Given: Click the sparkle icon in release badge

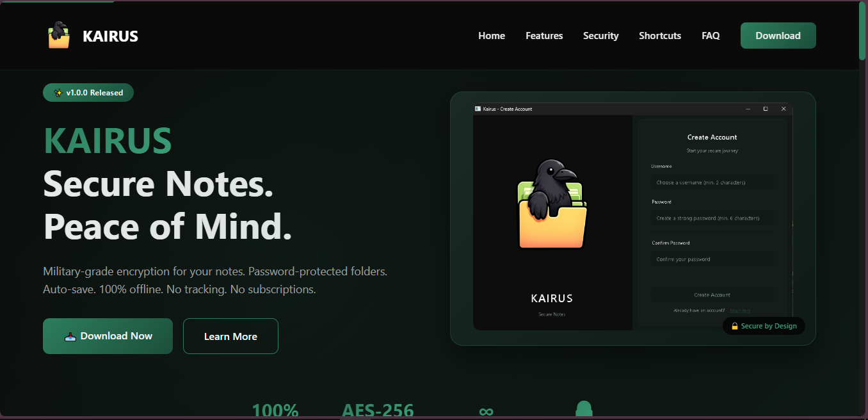Looking at the screenshot, I should tap(58, 93).
